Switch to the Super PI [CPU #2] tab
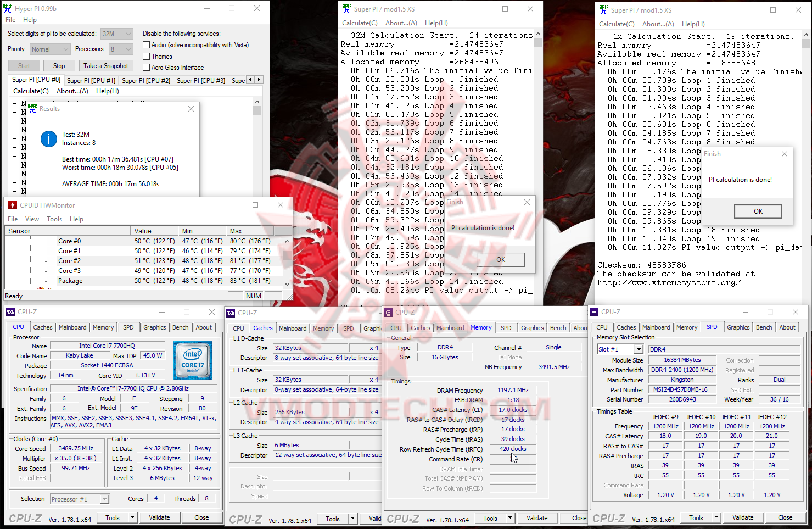This screenshot has width=812, height=529. click(146, 81)
